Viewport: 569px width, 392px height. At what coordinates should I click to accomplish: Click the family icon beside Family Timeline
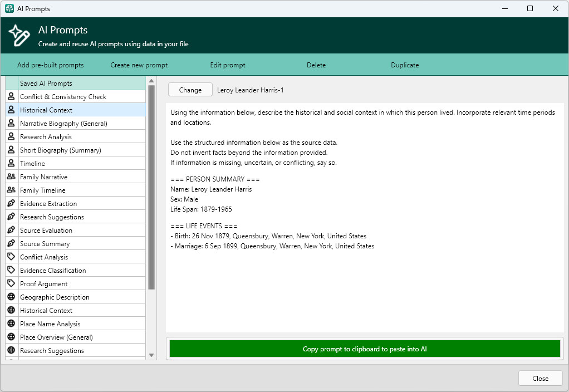pyautogui.click(x=11, y=190)
